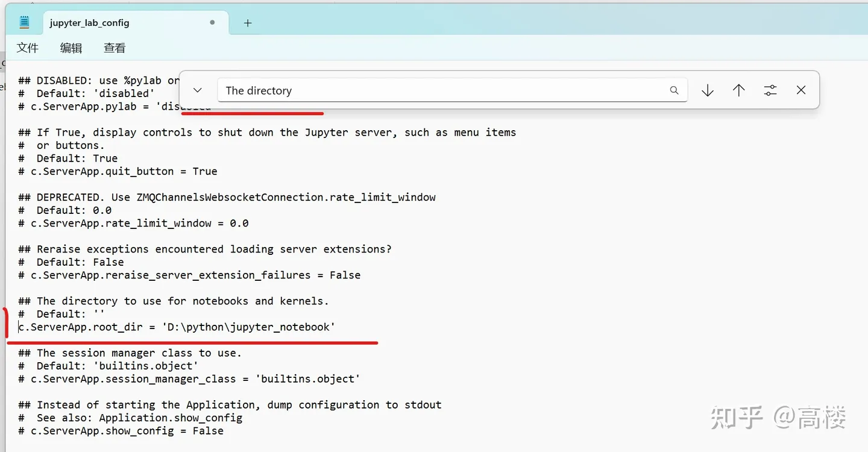This screenshot has height=452, width=868.
Task: Click '# c.ServerApp.reraise_server_extension_failures = False'
Action: click(x=189, y=275)
